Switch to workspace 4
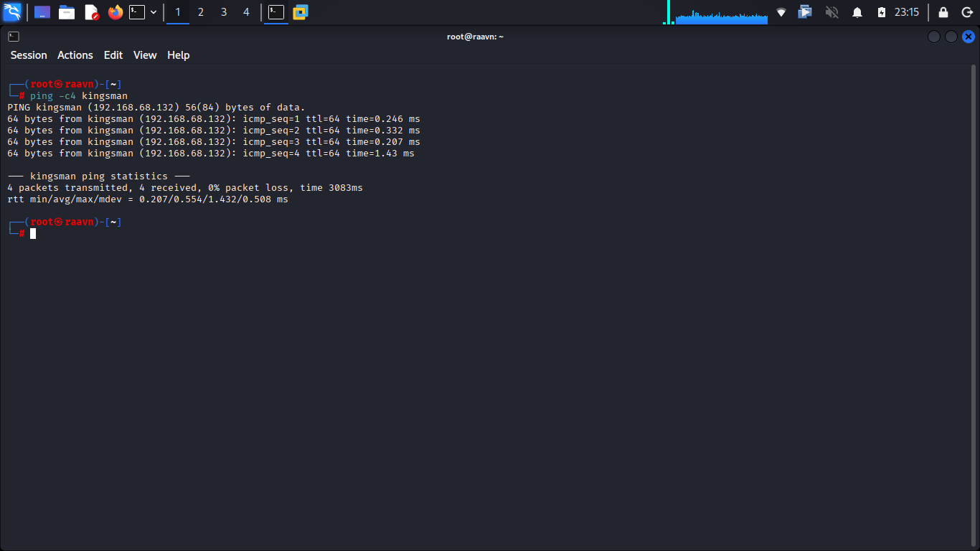This screenshot has height=551, width=980. click(246, 12)
